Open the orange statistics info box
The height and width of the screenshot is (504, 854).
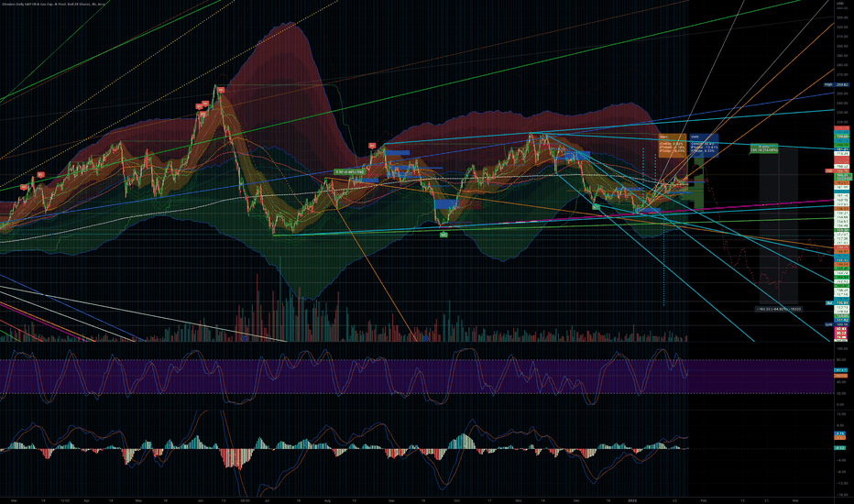click(672, 146)
